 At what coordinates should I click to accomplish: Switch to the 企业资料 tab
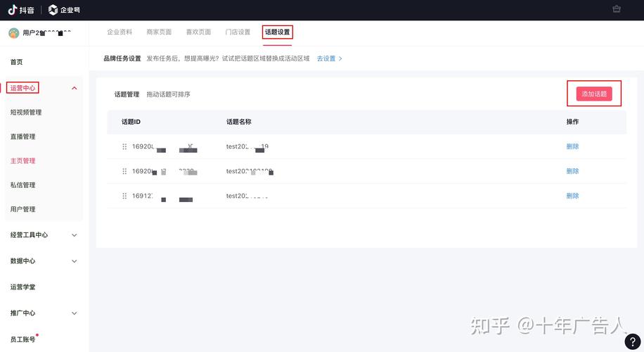(120, 32)
